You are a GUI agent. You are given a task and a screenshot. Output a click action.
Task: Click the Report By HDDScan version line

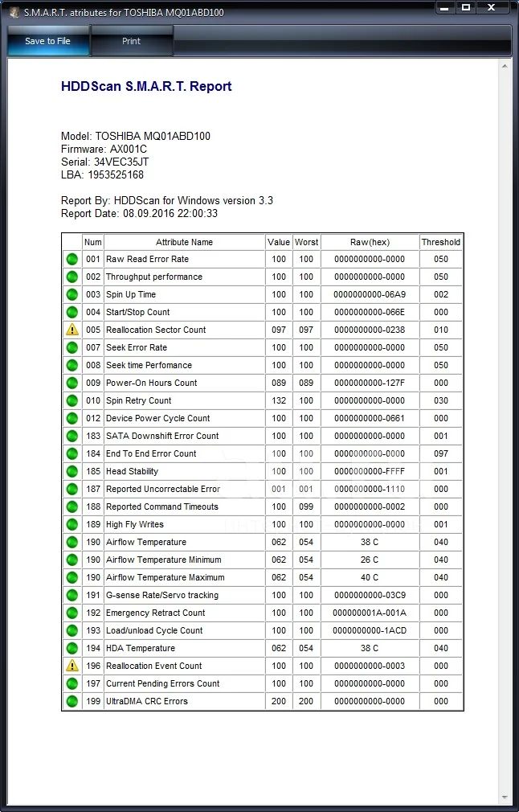[x=167, y=200]
